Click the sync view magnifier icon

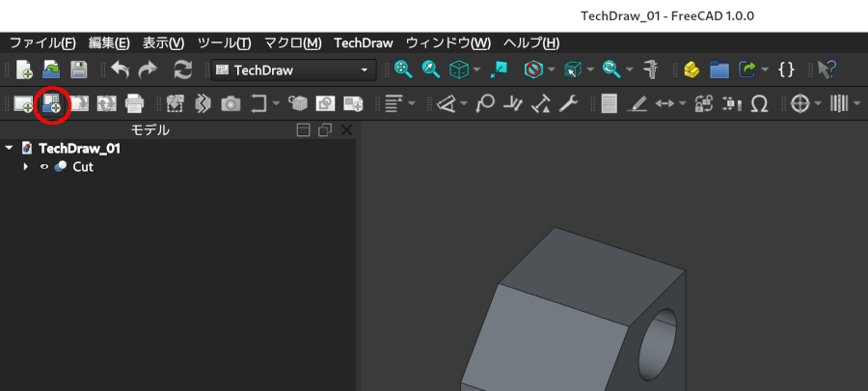tap(611, 70)
